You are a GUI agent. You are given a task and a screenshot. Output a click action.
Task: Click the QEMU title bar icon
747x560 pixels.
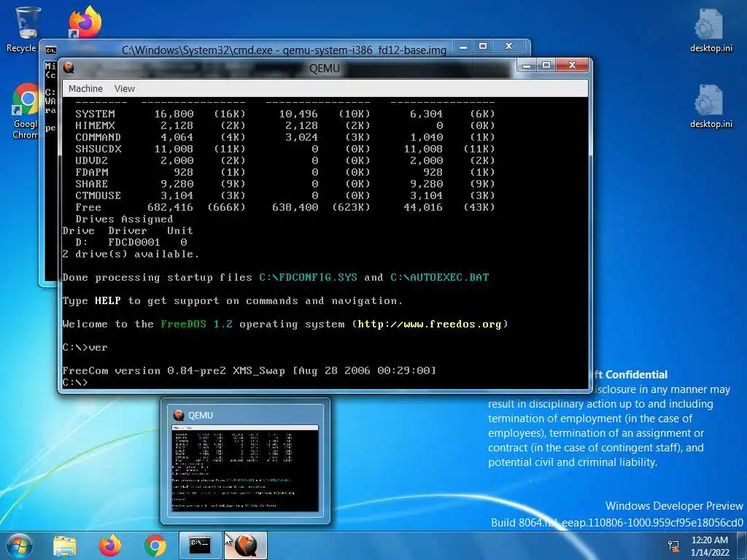[x=69, y=68]
